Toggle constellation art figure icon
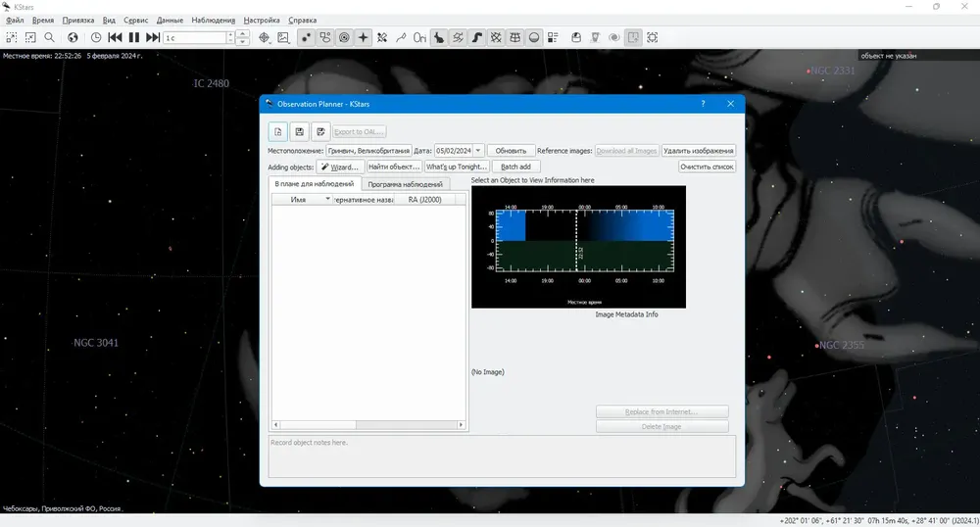The image size is (980, 527). pos(439,37)
